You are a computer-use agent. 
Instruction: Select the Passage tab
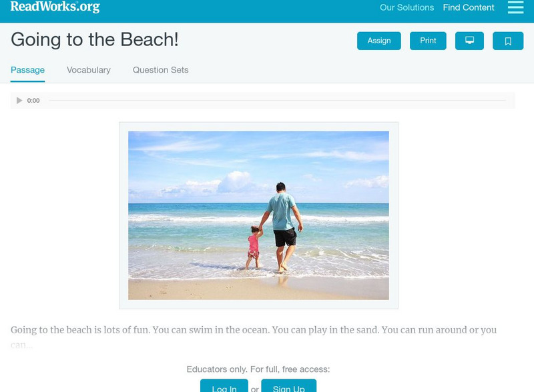tap(27, 70)
